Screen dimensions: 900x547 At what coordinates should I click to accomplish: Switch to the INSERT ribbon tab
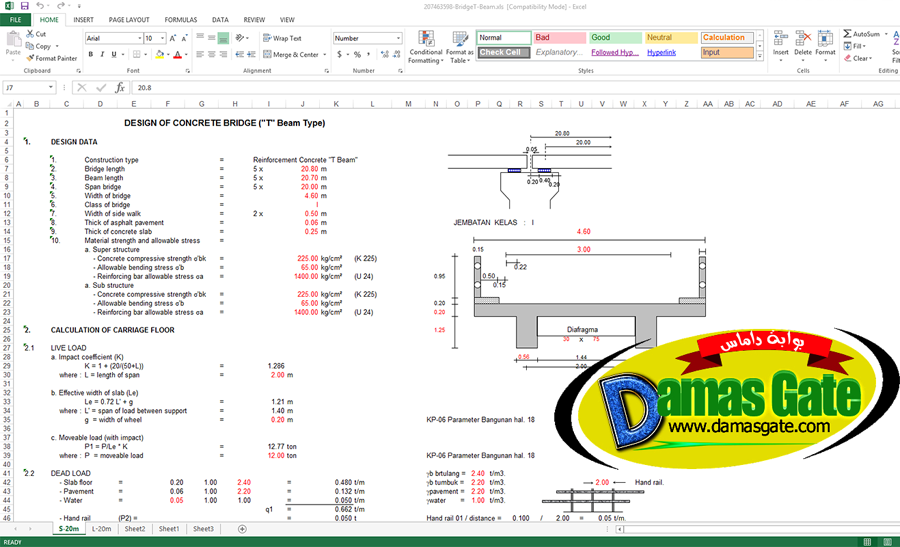click(83, 20)
